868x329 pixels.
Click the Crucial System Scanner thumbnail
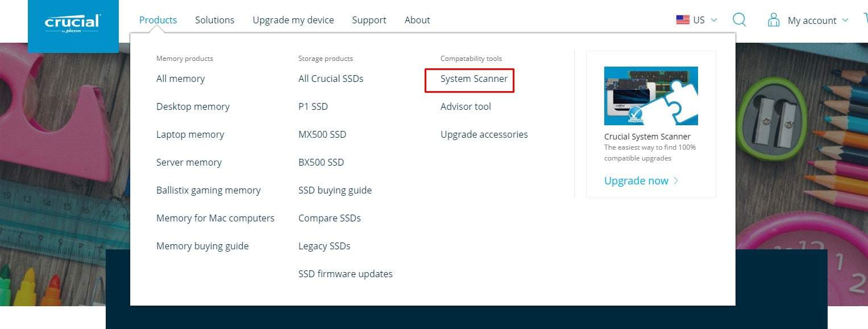tap(651, 96)
